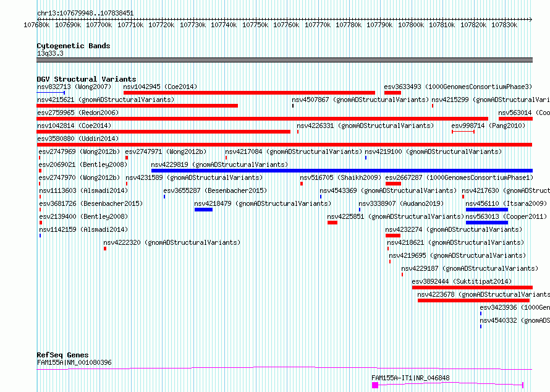Click the blue bar under nsv4218479
Viewport: 550px width, 392px height.
[x=203, y=210]
